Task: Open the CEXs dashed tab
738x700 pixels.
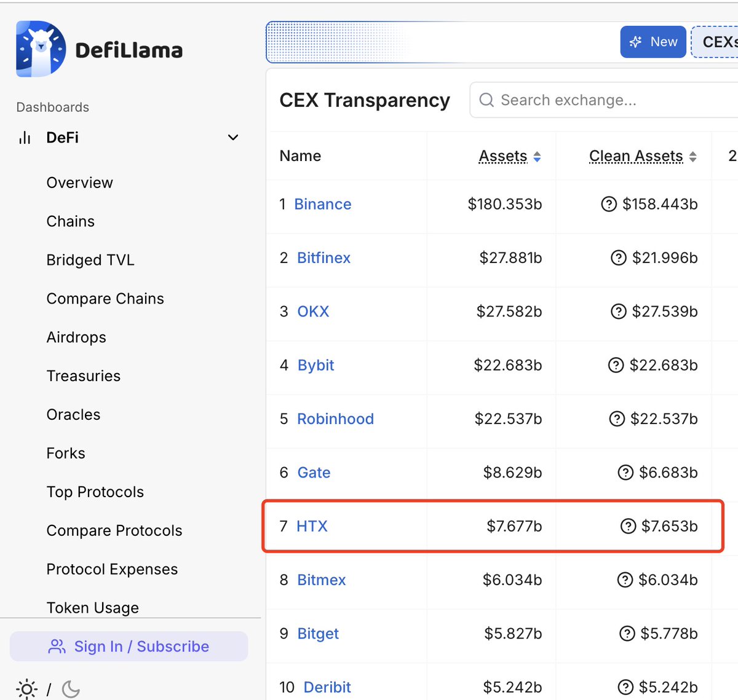Action: pos(715,42)
